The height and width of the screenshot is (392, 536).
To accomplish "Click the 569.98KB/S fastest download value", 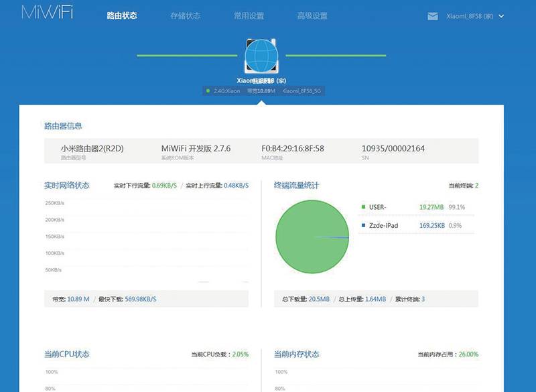I will (141, 299).
